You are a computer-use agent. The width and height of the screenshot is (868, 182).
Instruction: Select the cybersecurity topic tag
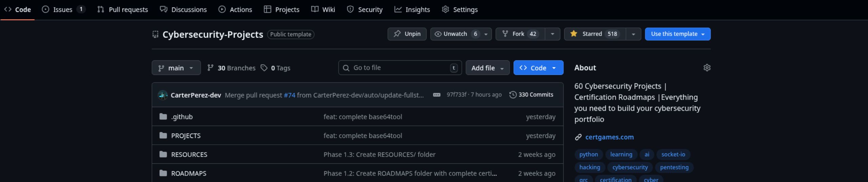click(x=630, y=167)
